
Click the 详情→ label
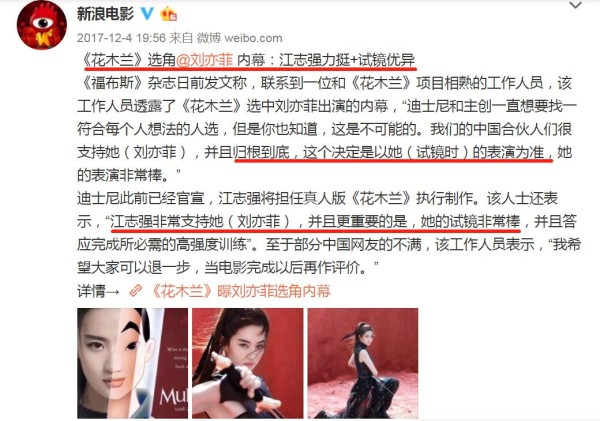coord(99,291)
